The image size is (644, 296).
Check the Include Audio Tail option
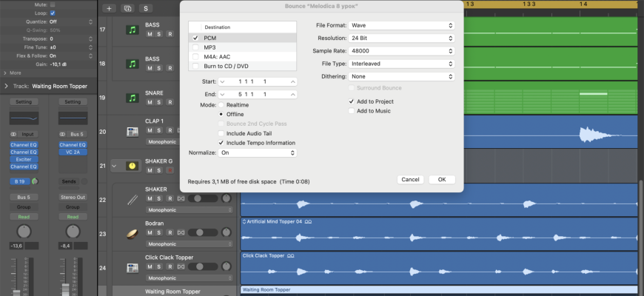tap(221, 133)
